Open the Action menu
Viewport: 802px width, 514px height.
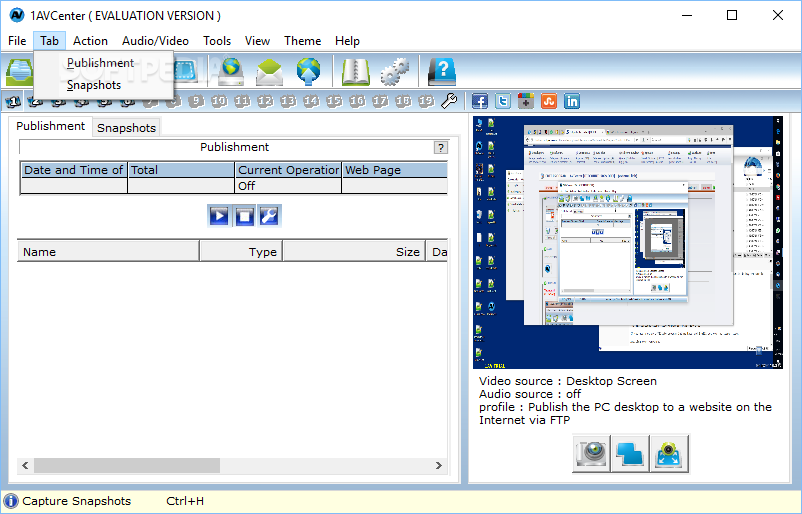pos(90,41)
